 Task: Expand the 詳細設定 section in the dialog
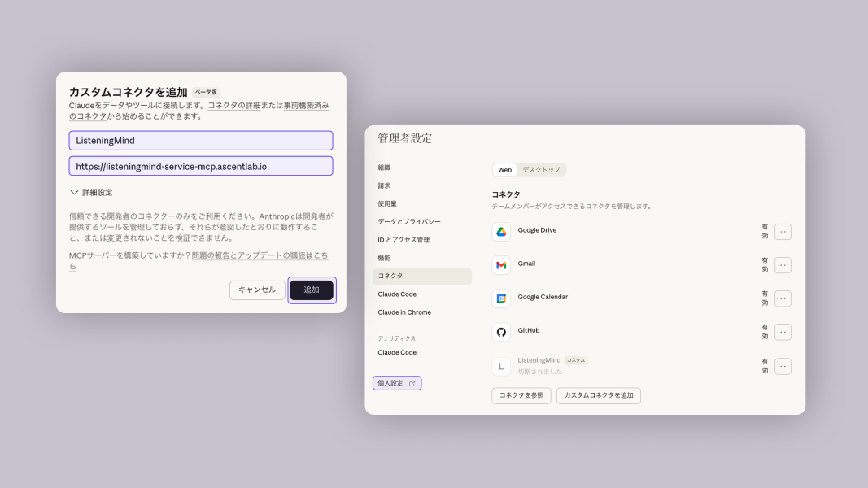point(91,193)
